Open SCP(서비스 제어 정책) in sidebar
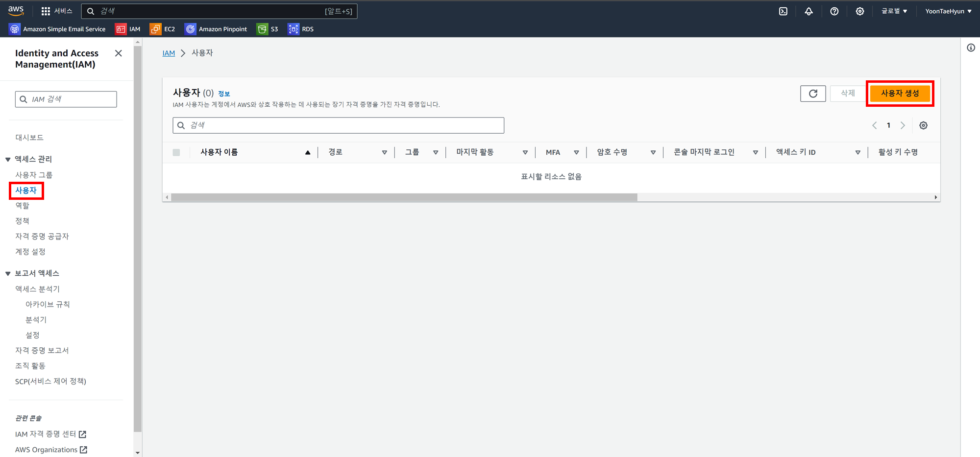Screen dimensions: 980x457 [50, 381]
